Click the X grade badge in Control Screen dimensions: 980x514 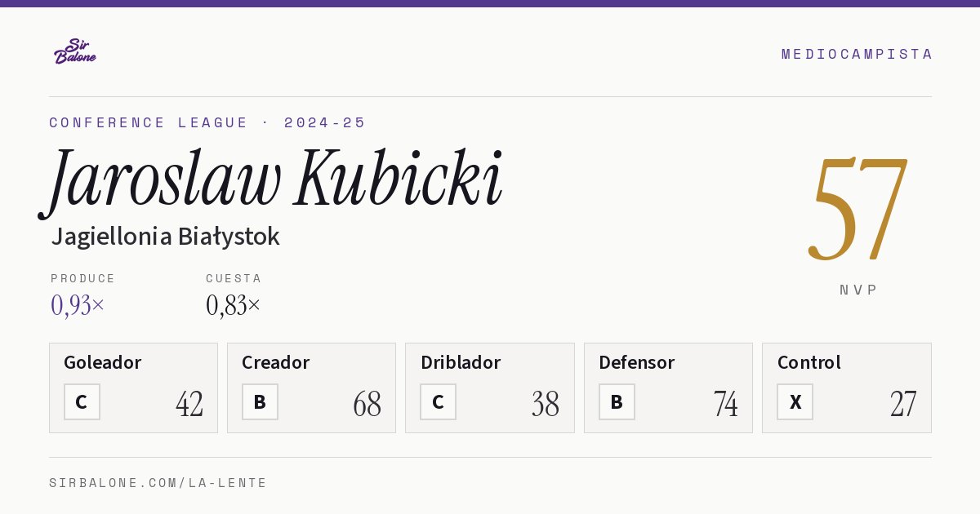795,402
